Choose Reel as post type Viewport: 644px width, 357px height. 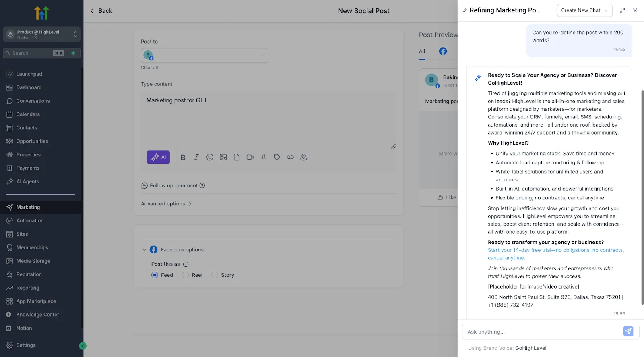pyautogui.click(x=185, y=275)
